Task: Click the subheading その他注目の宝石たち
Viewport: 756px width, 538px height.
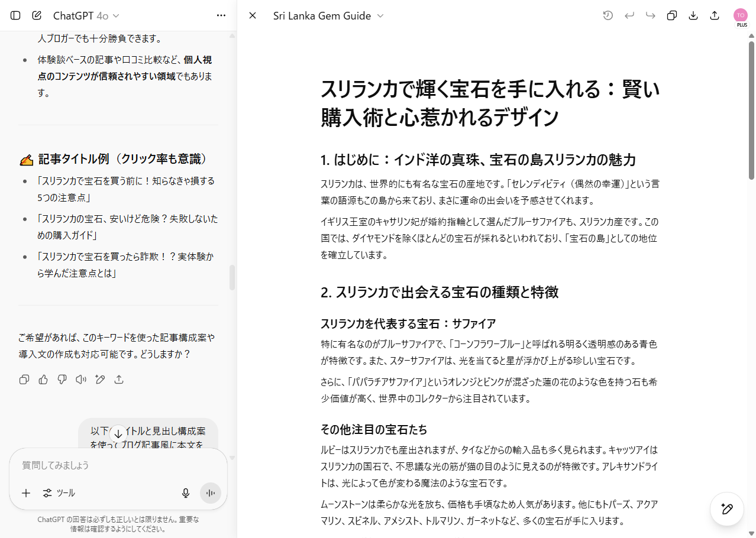Action: 374,429
